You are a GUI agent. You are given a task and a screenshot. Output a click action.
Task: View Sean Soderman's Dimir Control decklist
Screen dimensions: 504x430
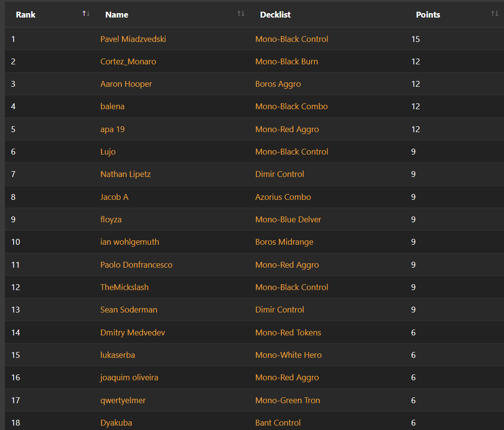[279, 310]
